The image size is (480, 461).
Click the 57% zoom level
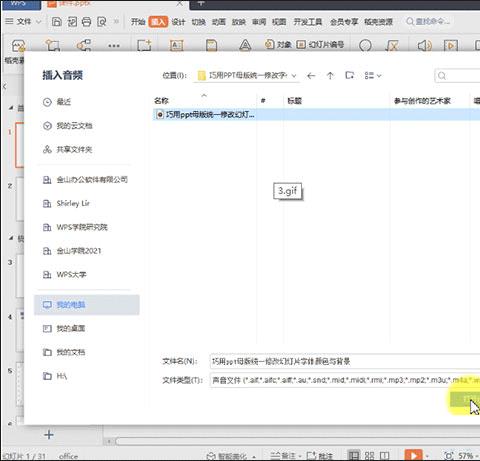point(466,456)
